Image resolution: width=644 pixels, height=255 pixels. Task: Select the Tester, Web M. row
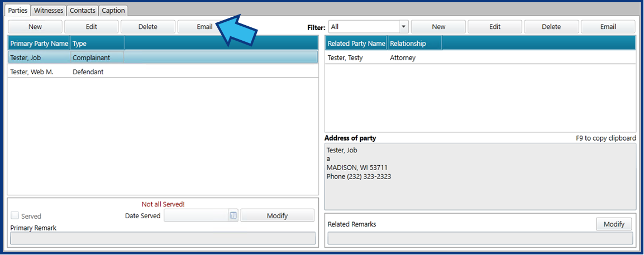coord(163,71)
